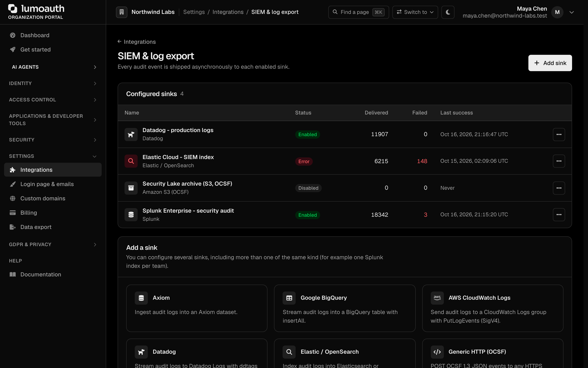Open Data export settings
Screen dimensions: 588x368
pyautogui.click(x=53, y=227)
